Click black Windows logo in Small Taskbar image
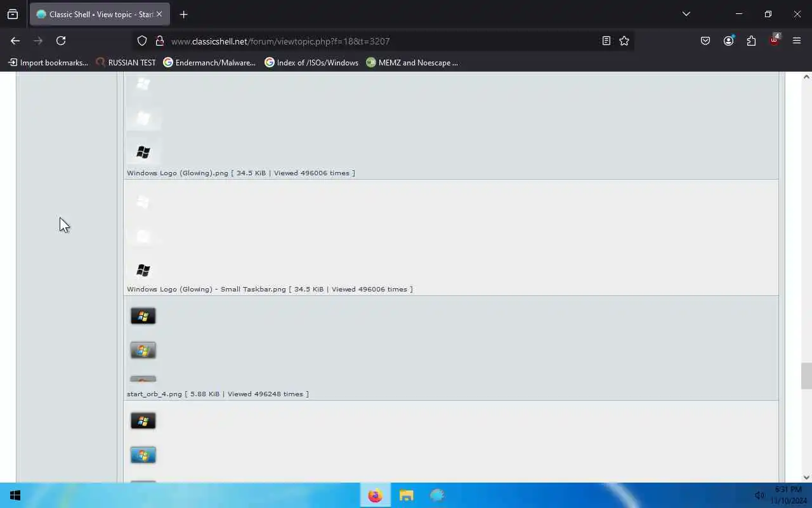 (x=143, y=270)
